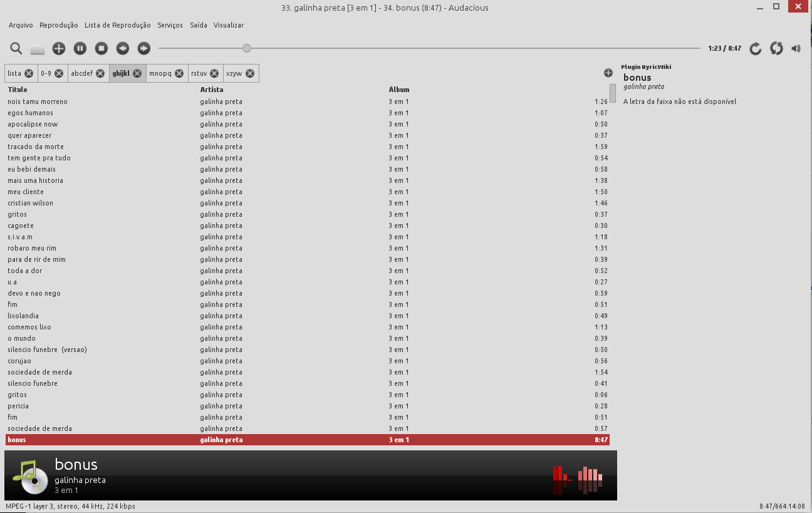
Task: Select track tem gente pra tudo
Action: [307, 158]
